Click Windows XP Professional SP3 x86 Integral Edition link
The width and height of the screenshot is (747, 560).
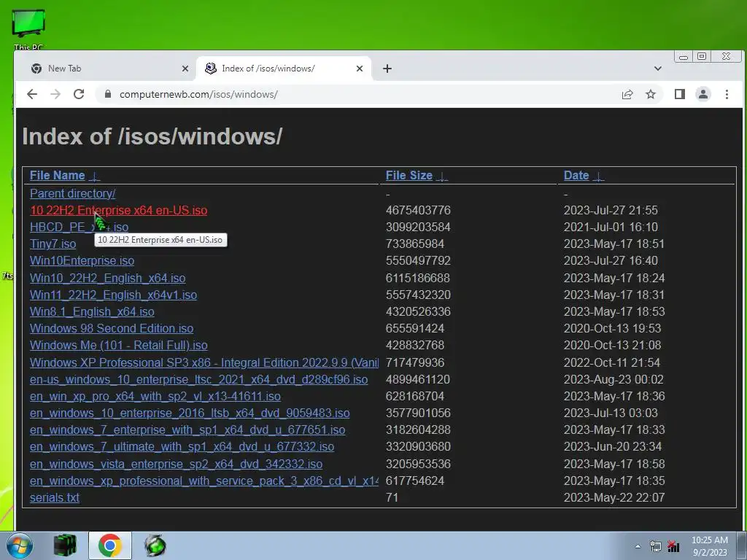coord(204,362)
